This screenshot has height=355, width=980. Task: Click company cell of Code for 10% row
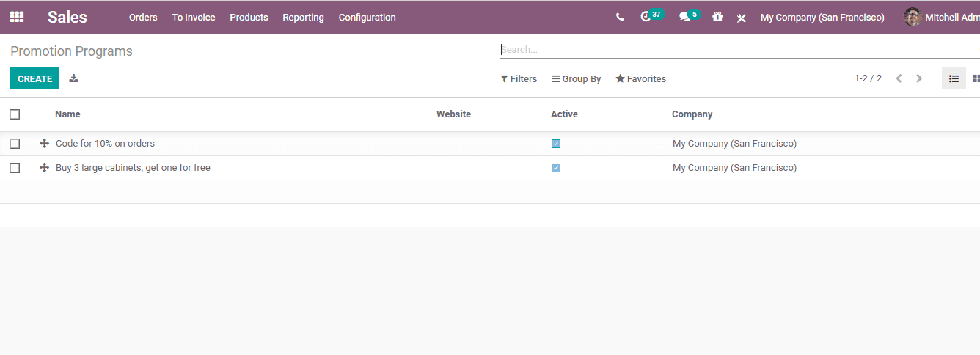(x=734, y=144)
